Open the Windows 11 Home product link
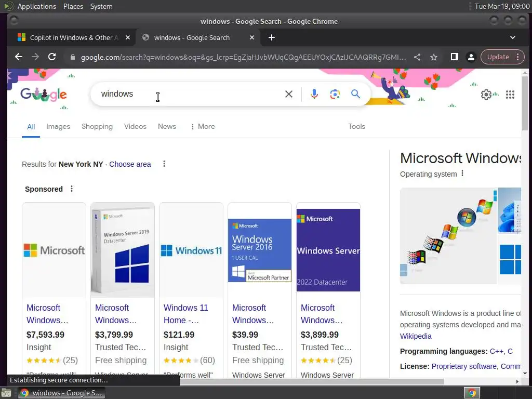The height and width of the screenshot is (399, 532). point(185,314)
